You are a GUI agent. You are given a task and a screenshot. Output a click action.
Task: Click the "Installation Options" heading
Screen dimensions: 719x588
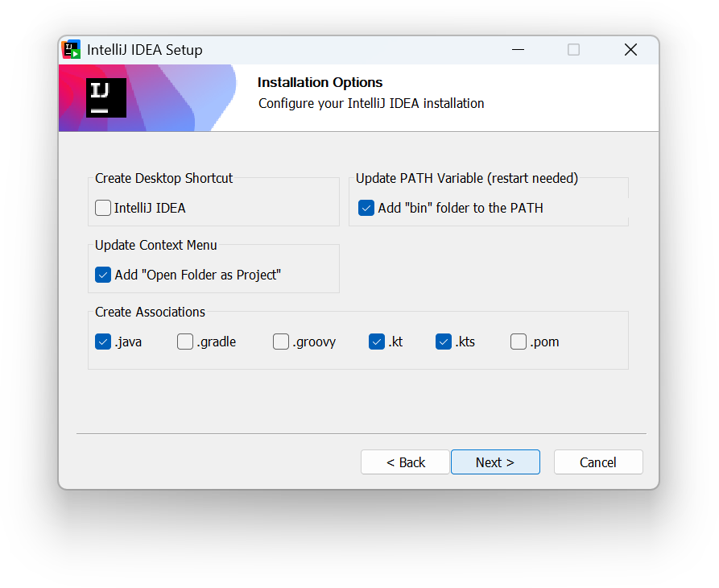[x=320, y=82]
